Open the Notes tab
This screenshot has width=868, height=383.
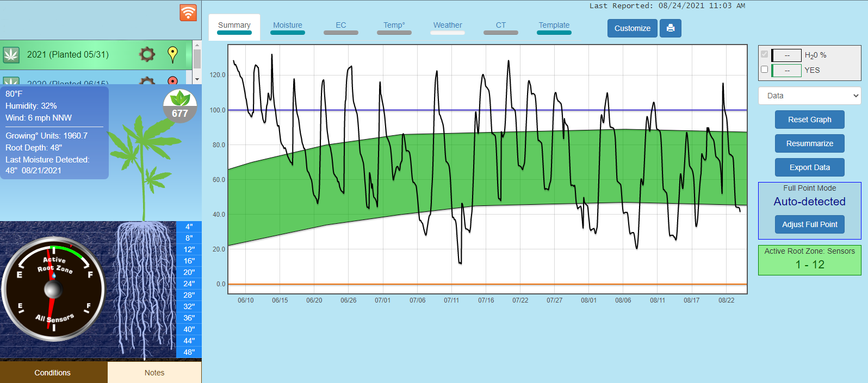click(154, 373)
